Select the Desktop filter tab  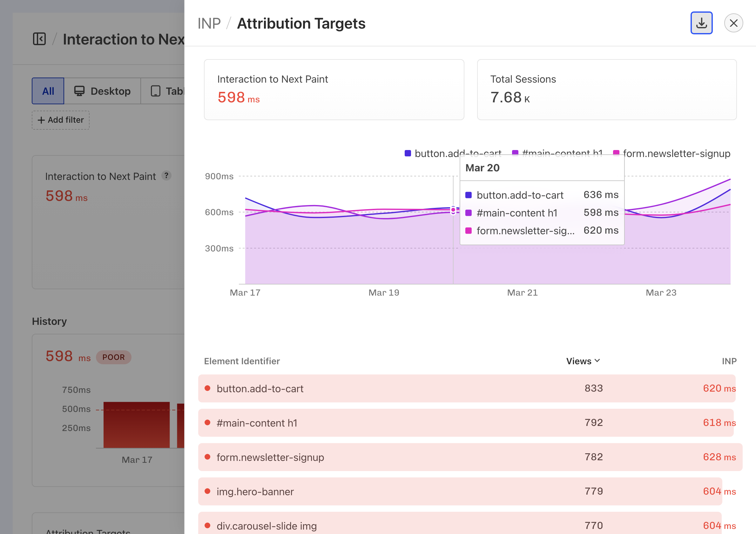(103, 91)
